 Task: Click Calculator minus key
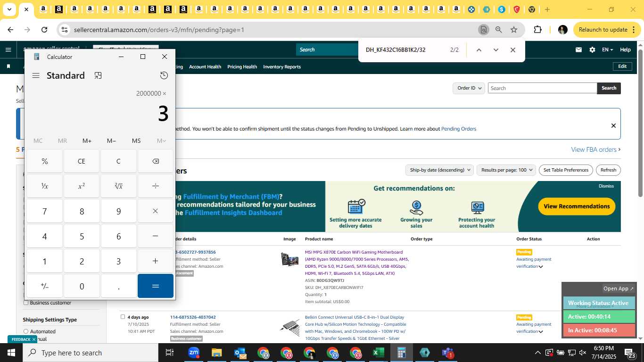(x=156, y=236)
